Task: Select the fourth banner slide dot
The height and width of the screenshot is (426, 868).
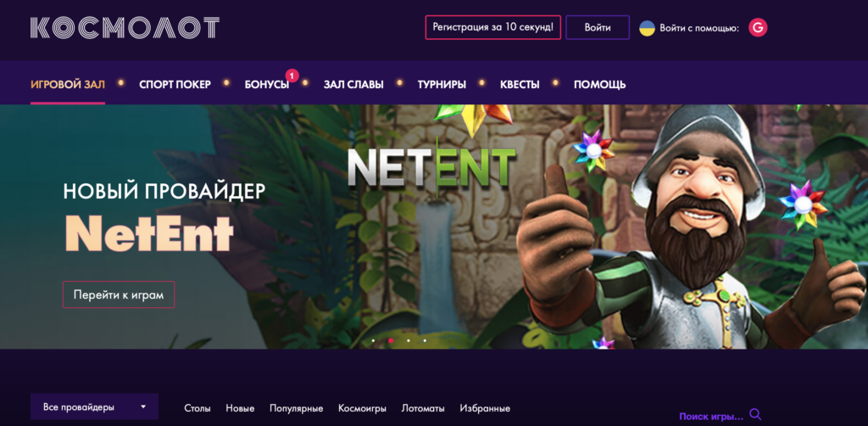Action: click(425, 340)
